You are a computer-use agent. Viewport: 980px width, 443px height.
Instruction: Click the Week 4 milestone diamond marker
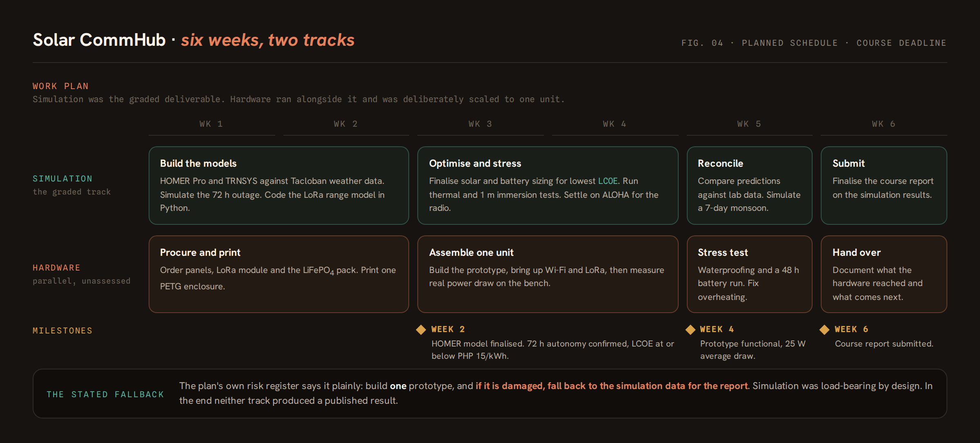[x=690, y=330]
